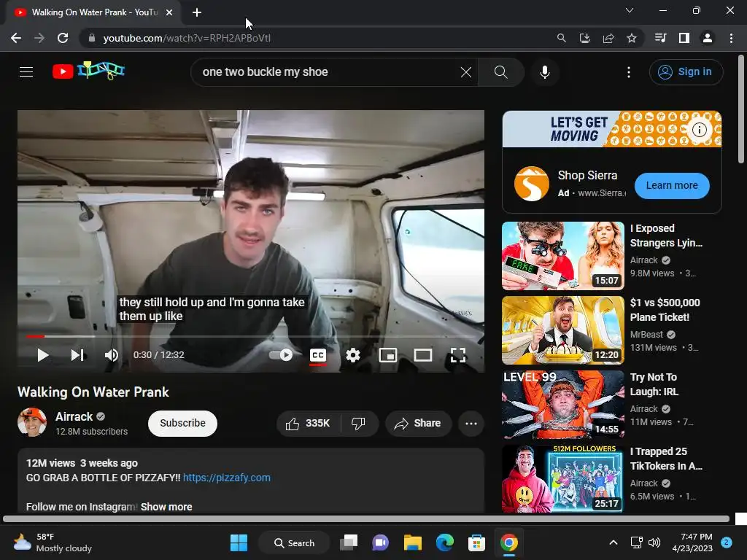Toggle Chrome side panel

[684, 38]
